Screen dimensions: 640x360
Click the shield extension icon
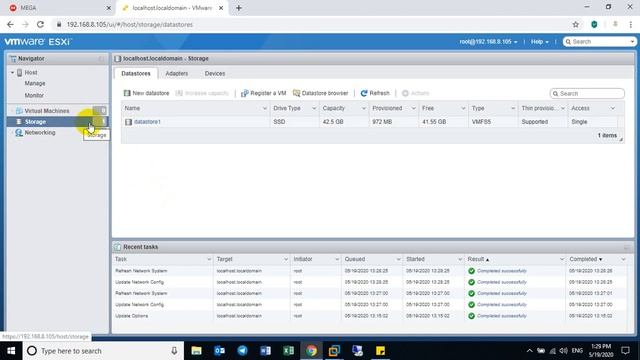click(x=594, y=24)
